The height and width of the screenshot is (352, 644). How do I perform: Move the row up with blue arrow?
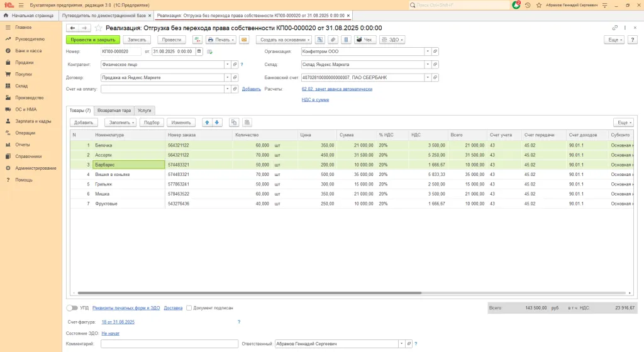(207, 123)
